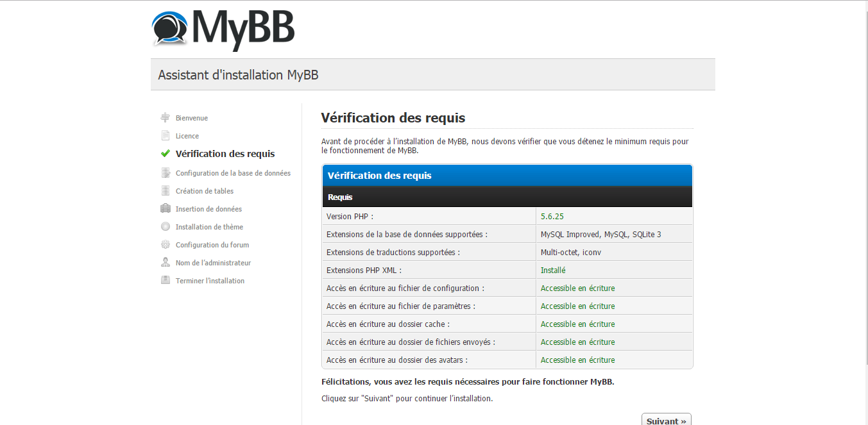Select the Création de tables step

pyautogui.click(x=205, y=191)
